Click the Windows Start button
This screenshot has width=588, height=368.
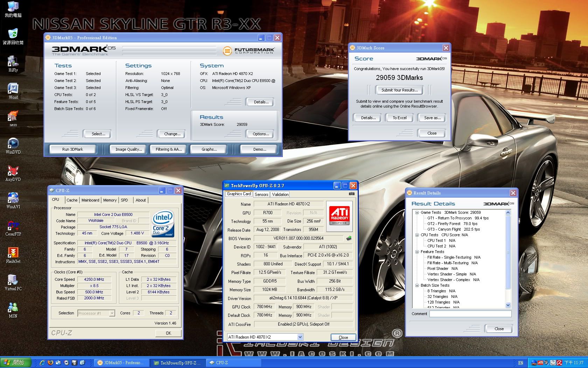[16, 363]
